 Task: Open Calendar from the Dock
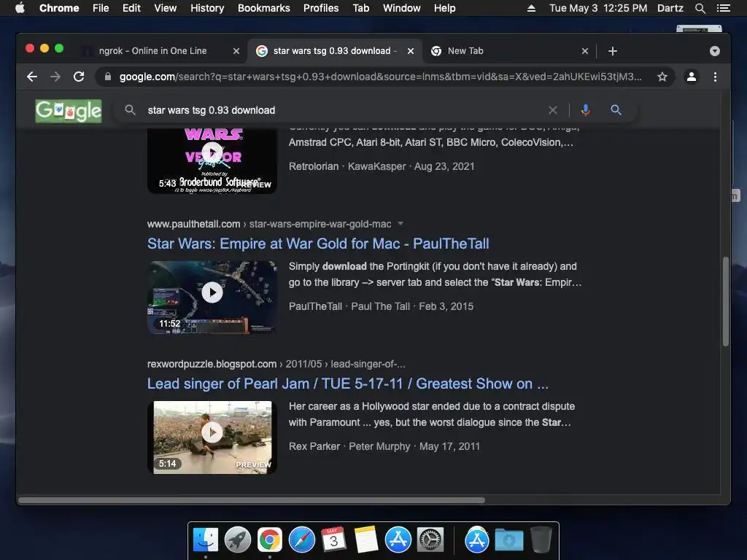coord(333,540)
